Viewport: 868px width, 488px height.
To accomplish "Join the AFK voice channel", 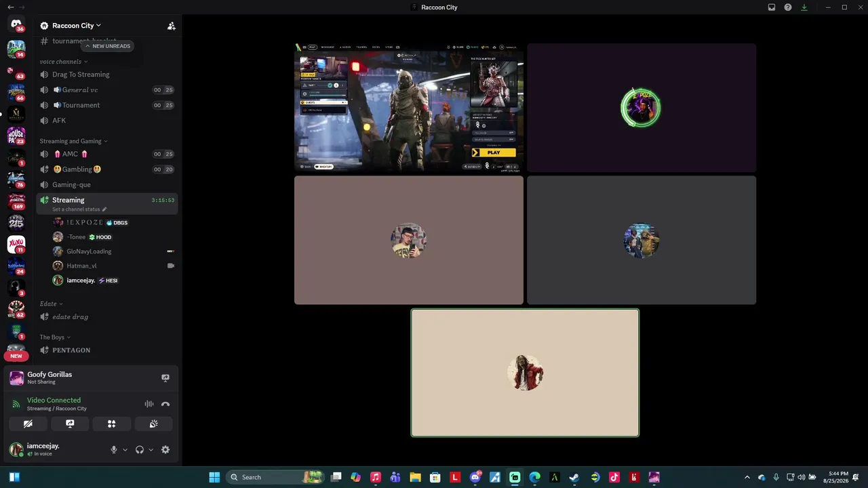I will pyautogui.click(x=107, y=121).
